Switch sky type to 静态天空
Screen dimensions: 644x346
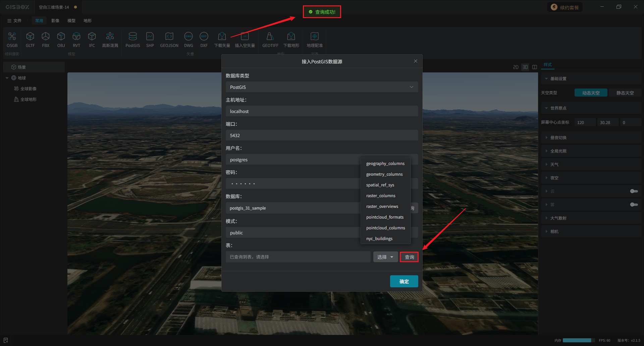pyautogui.click(x=625, y=93)
